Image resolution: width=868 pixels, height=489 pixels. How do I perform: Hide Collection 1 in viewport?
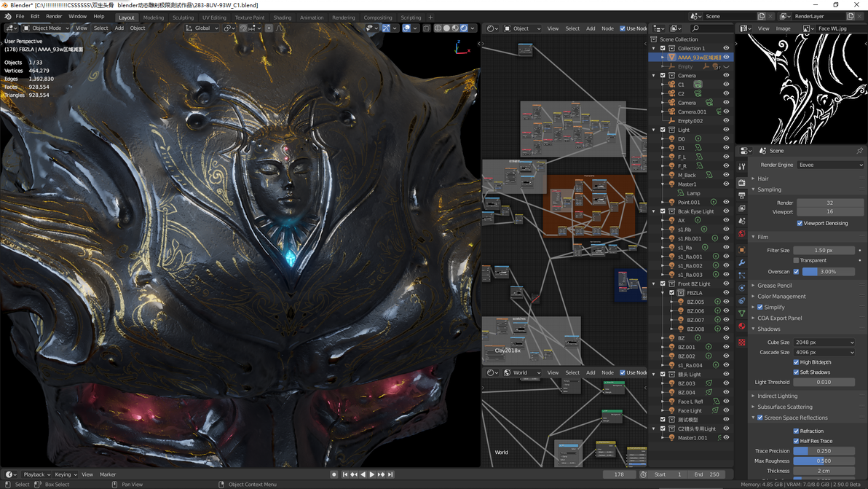(726, 48)
